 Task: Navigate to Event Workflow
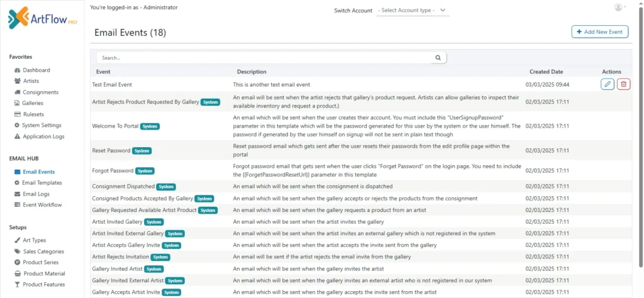click(x=42, y=205)
